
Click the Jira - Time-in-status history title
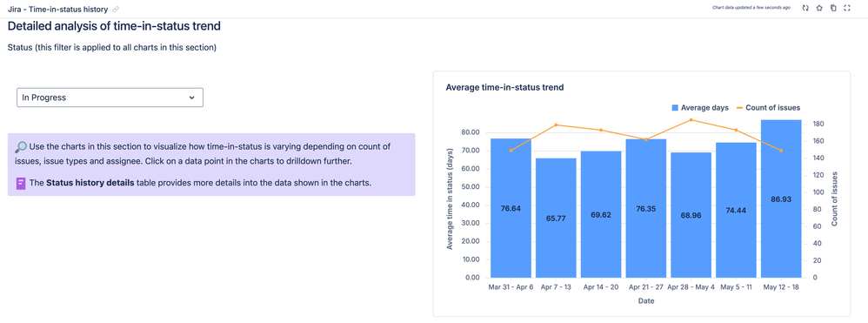pyautogui.click(x=57, y=10)
